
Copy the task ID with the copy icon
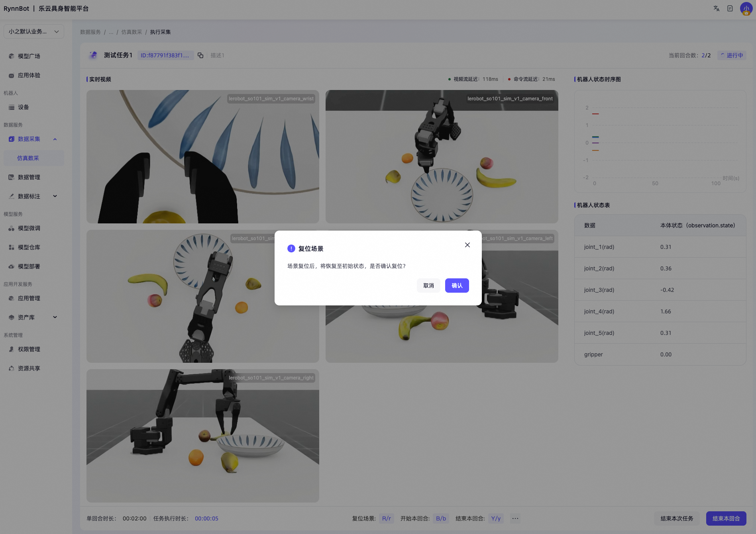click(200, 55)
